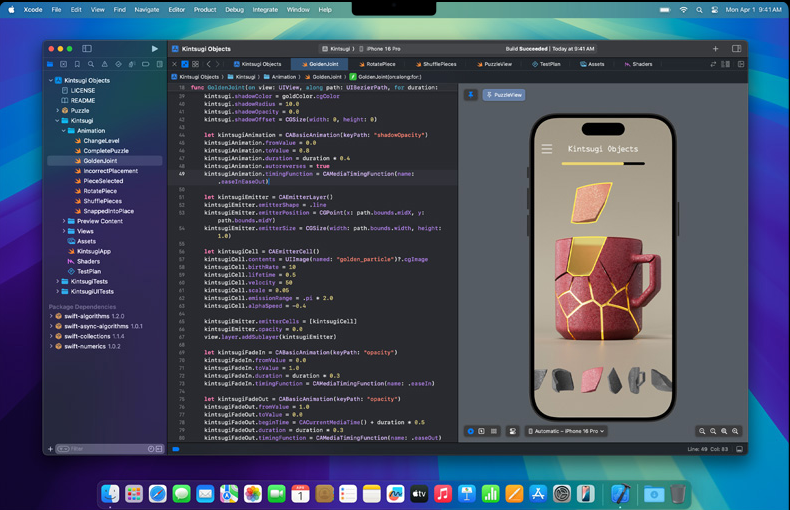Close the current editor with X icon

pyautogui.click(x=174, y=65)
